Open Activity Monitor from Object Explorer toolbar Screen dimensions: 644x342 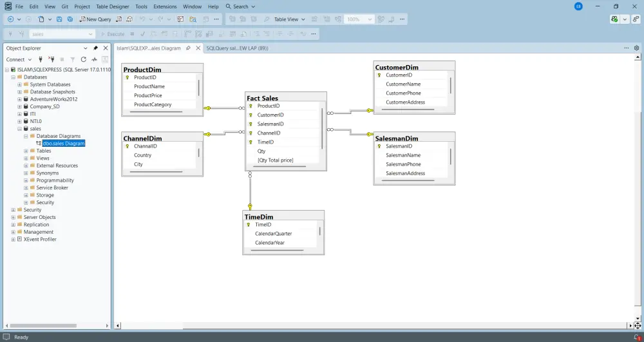tap(94, 59)
